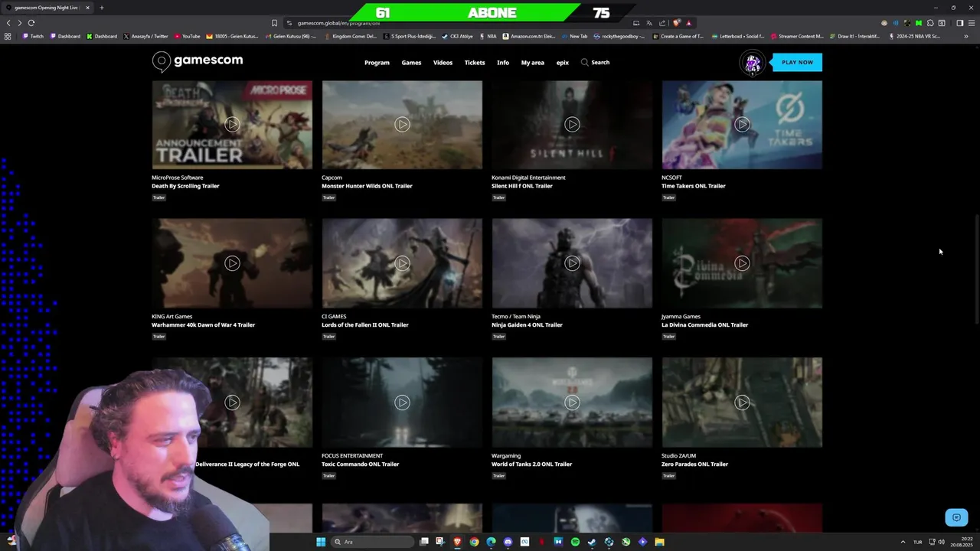The height and width of the screenshot is (551, 980).
Task: Click the NCSOFT publisher text
Action: [x=671, y=178]
